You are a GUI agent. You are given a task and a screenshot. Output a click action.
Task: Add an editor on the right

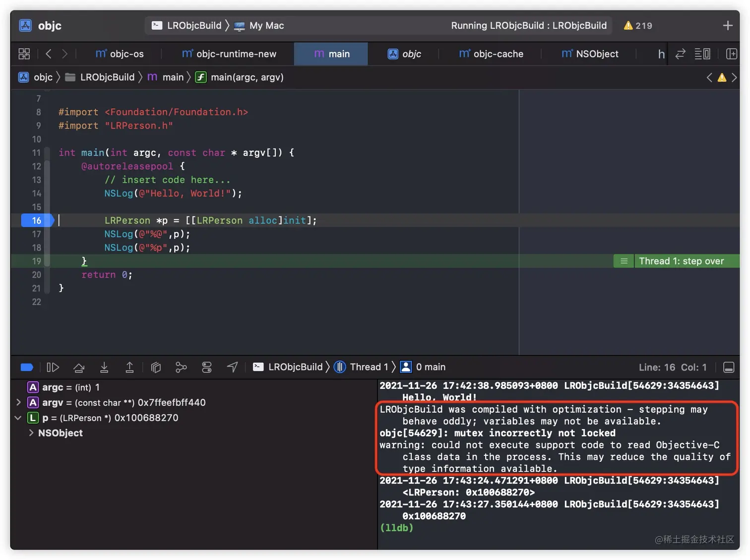[731, 54]
